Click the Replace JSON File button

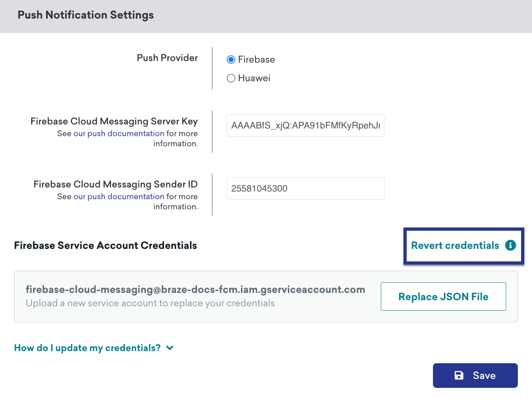443,296
